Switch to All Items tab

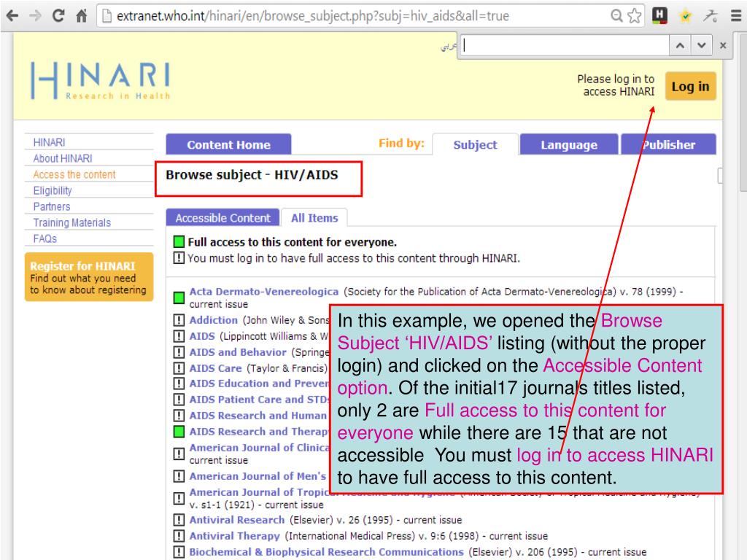click(x=314, y=217)
